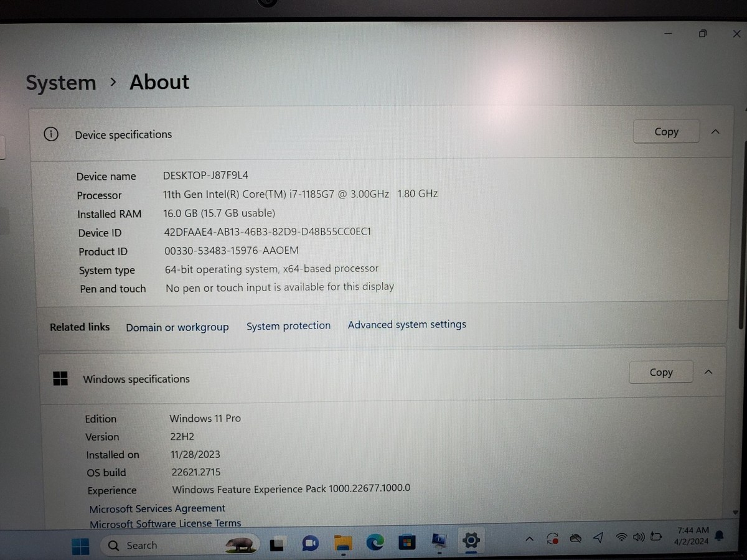Click the Device specifications info icon
Screen dimensions: 747x560
coord(51,134)
